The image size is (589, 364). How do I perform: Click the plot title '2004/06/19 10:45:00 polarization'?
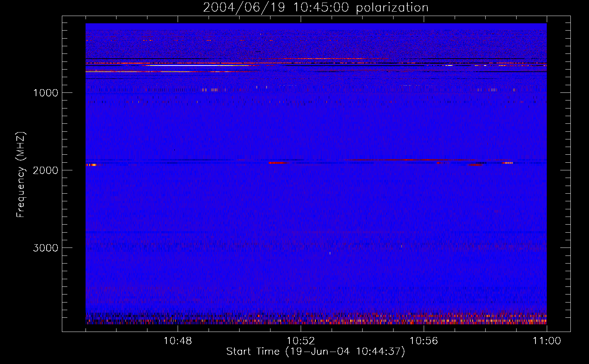316,7
